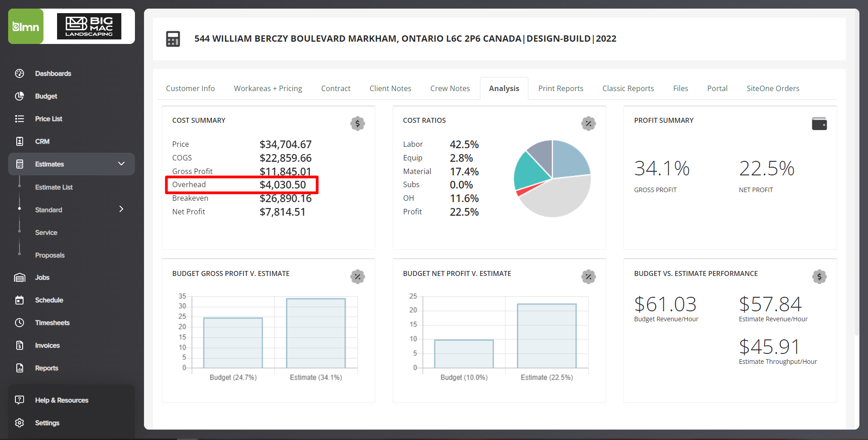Switch to the Workareas + Pricing tab

[x=268, y=88]
